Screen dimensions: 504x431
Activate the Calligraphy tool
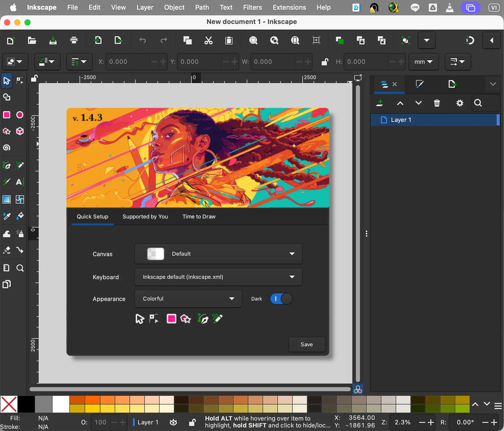(7, 182)
